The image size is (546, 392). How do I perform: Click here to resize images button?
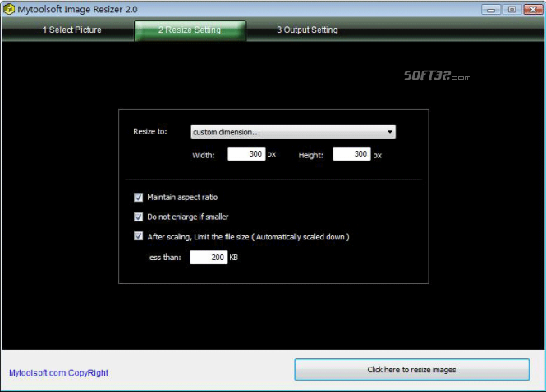point(411,369)
